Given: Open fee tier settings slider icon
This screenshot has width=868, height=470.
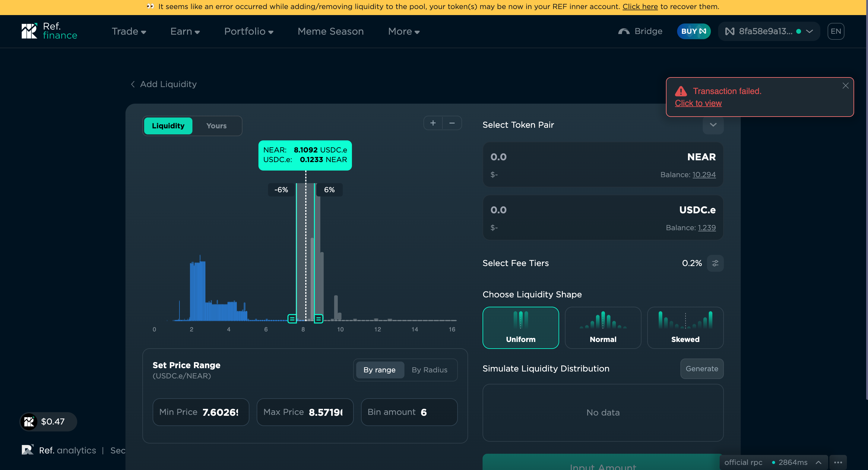Looking at the screenshot, I should (715, 263).
